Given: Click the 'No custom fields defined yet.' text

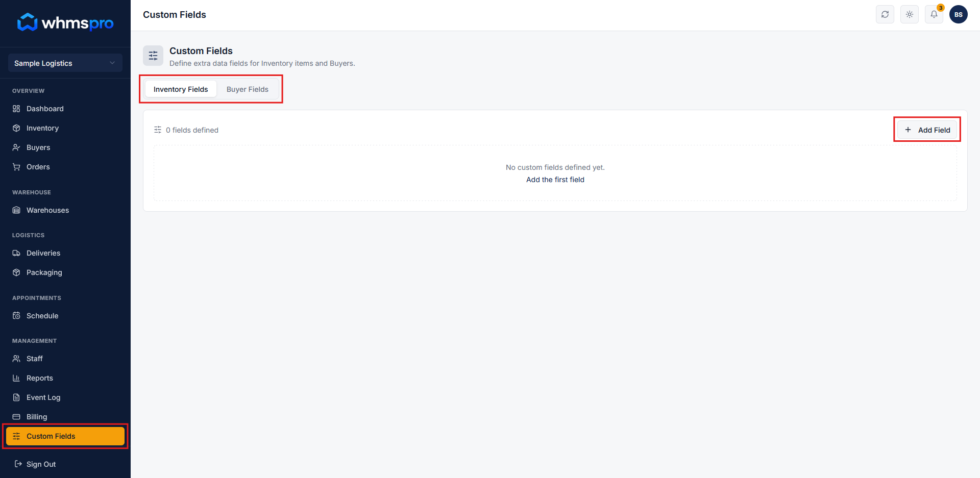Looking at the screenshot, I should coord(555,167).
